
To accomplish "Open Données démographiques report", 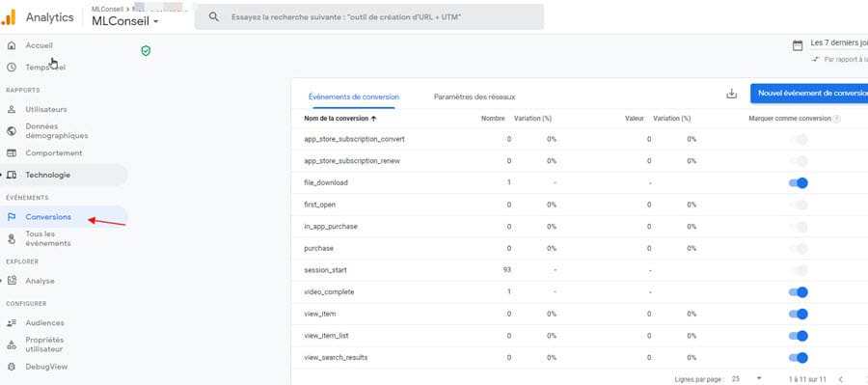I will click(57, 130).
